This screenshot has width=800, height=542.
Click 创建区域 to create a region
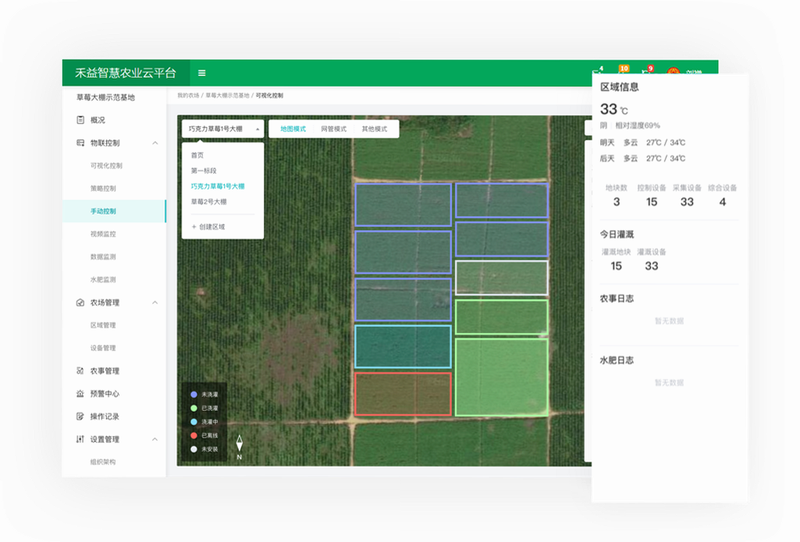pyautogui.click(x=212, y=227)
